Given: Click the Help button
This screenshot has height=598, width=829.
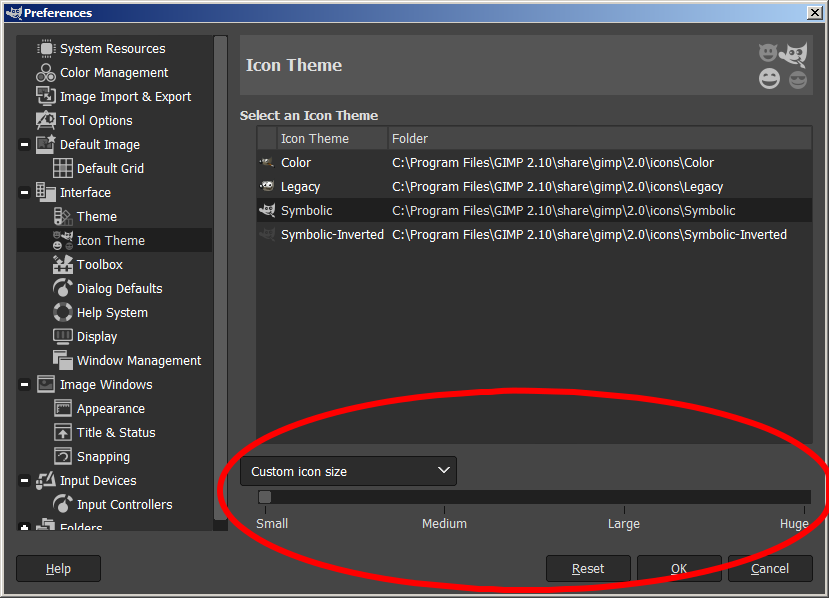Looking at the screenshot, I should (58, 568).
